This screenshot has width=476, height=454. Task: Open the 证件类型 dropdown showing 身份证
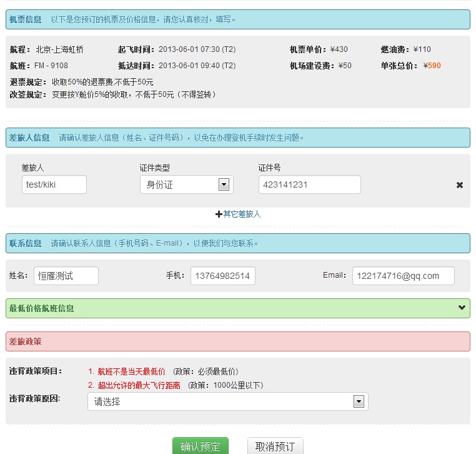click(186, 184)
